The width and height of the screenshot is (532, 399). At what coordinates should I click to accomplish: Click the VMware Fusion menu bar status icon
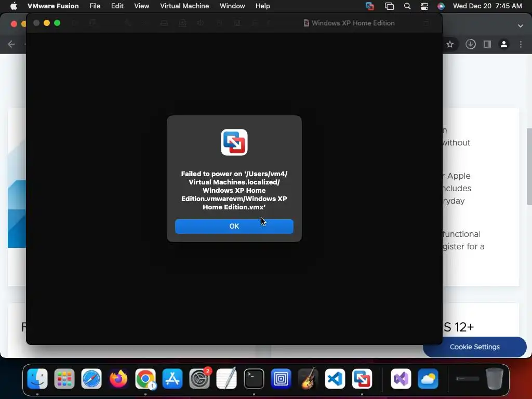370,6
